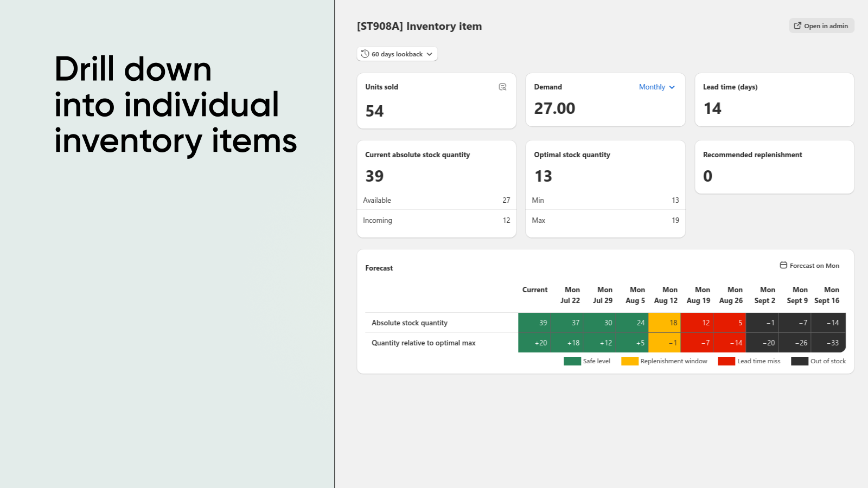Click the dark Out of stock swatch

coord(800,361)
